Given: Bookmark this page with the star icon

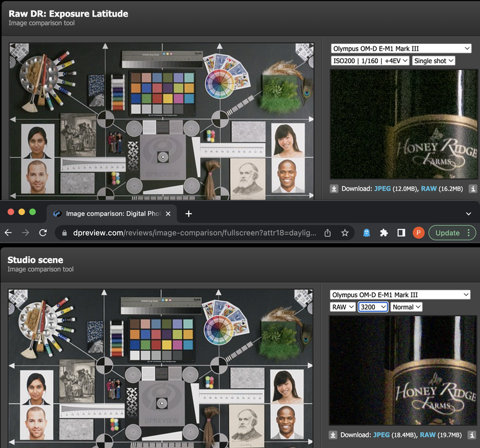Looking at the screenshot, I should 345,233.
